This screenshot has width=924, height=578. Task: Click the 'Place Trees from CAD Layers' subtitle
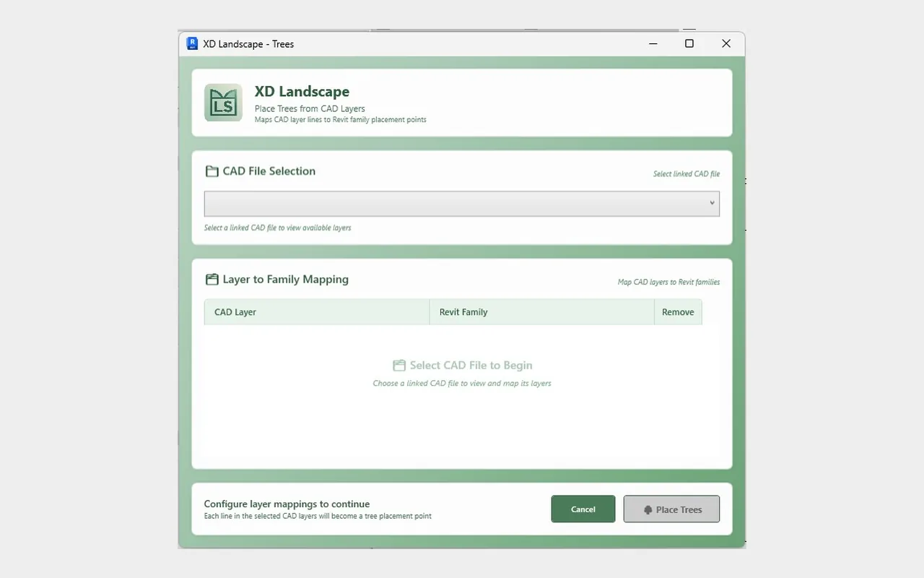point(310,109)
